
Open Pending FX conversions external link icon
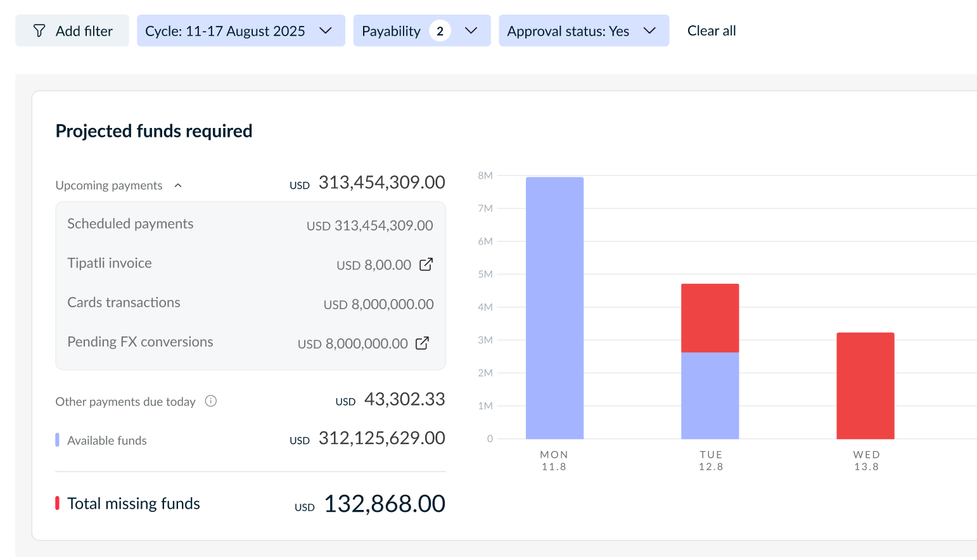tap(422, 343)
